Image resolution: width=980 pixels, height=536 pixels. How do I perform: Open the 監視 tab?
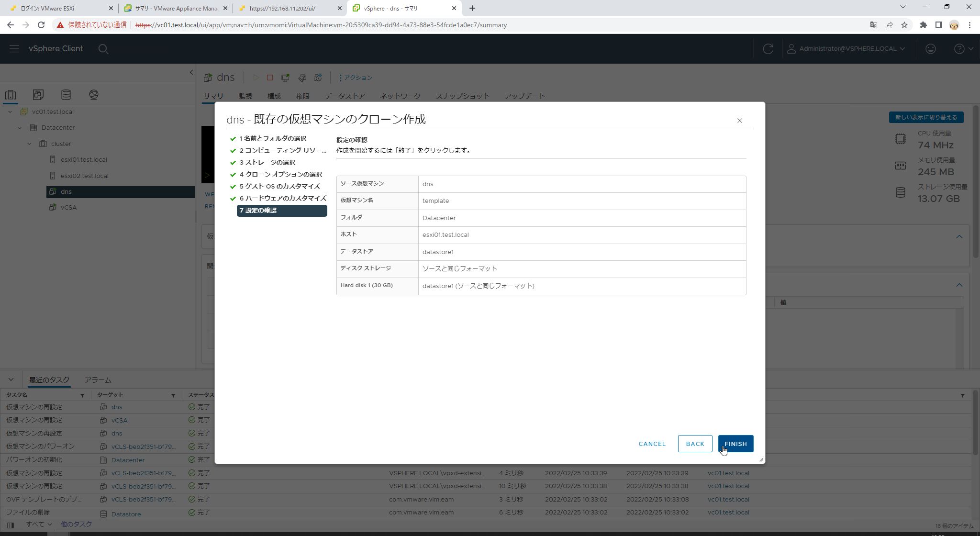tap(245, 96)
